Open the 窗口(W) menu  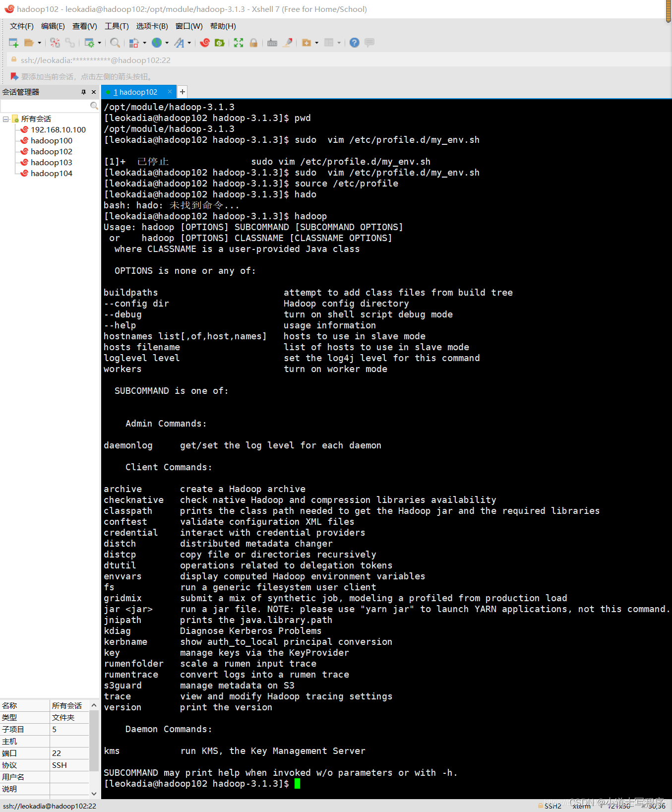(189, 26)
